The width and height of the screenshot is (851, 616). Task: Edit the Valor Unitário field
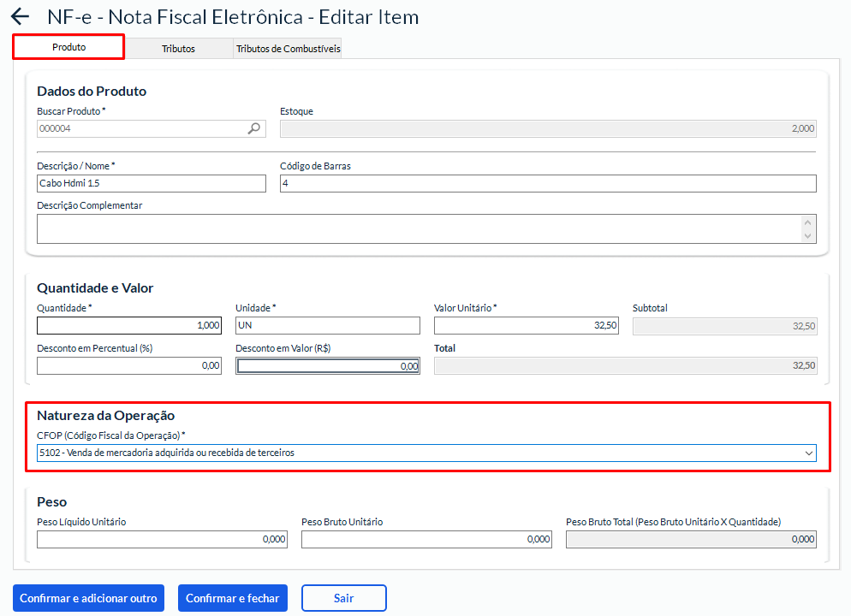click(x=526, y=325)
